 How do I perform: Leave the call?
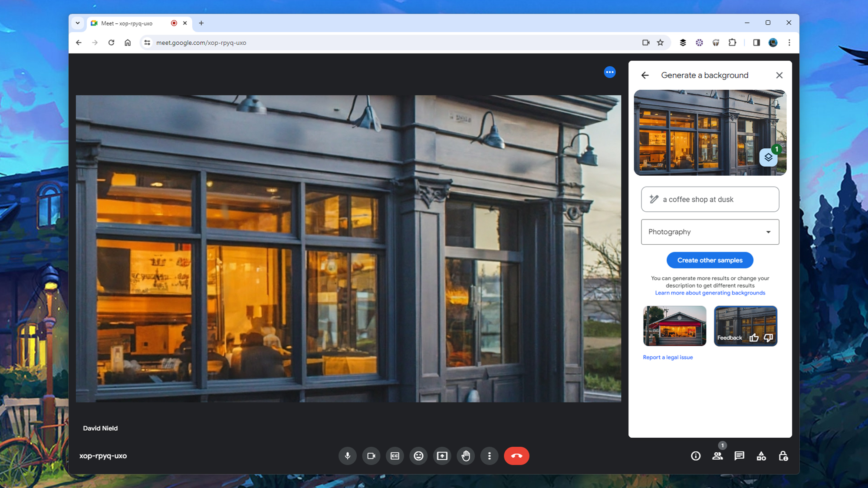pyautogui.click(x=516, y=456)
